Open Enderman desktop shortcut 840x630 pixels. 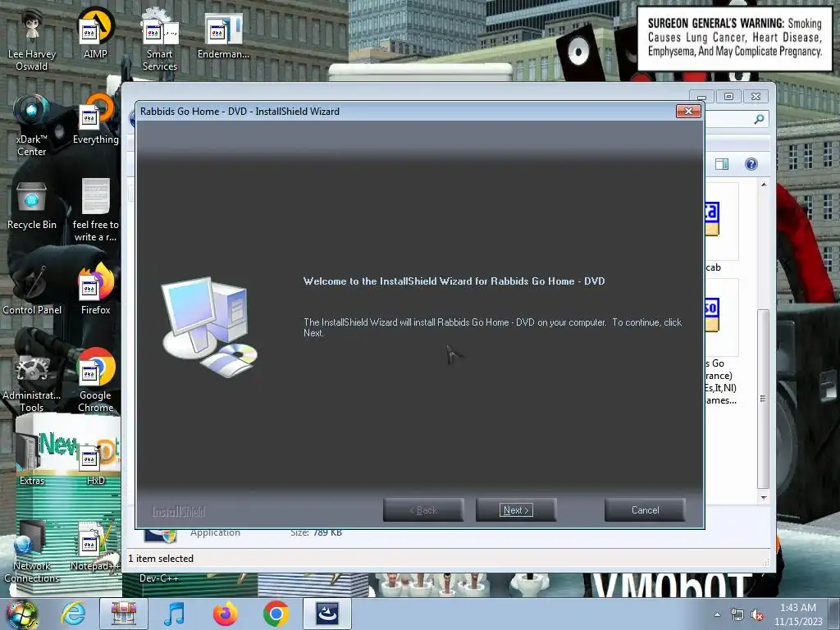tap(223, 34)
